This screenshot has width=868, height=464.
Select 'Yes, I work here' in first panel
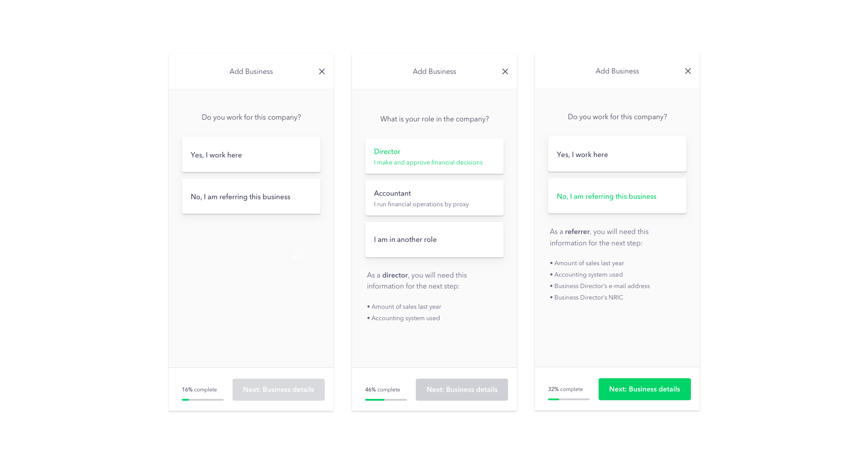[x=251, y=154]
